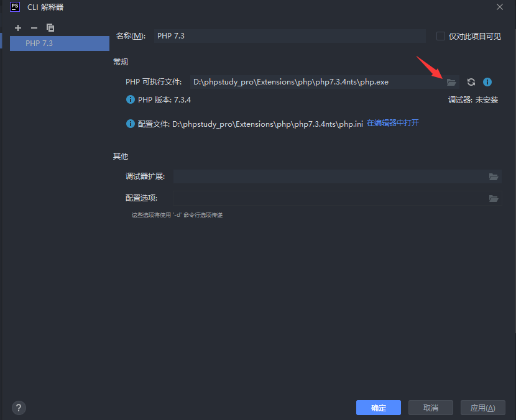Click info icon beside PHP 版本 7.3.4

tap(130, 99)
